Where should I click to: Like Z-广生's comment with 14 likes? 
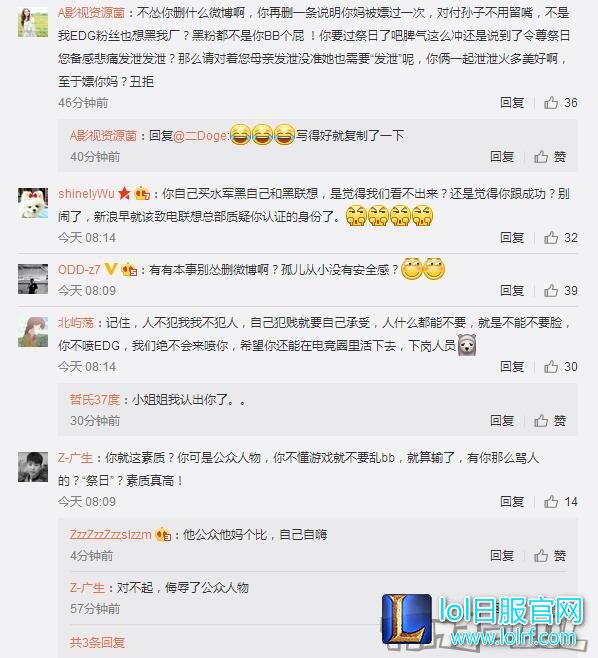click(x=561, y=501)
